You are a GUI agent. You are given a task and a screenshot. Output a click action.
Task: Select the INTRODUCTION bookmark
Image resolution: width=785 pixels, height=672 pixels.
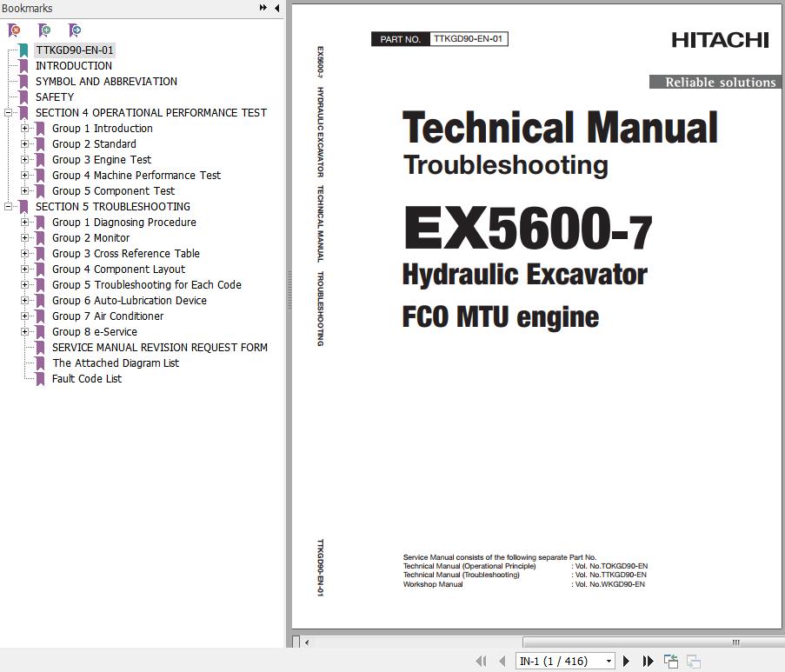click(x=73, y=66)
